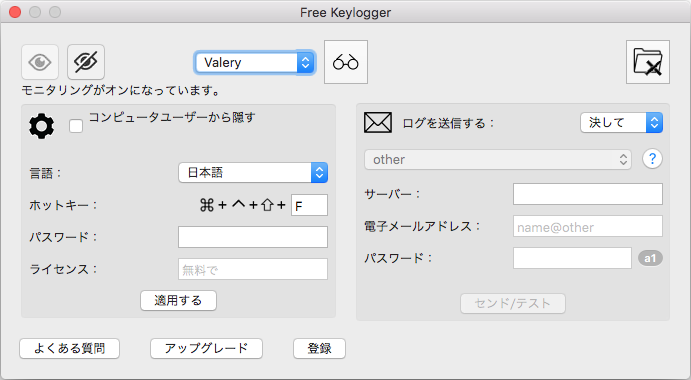Click the 登録 register button

[x=319, y=349]
